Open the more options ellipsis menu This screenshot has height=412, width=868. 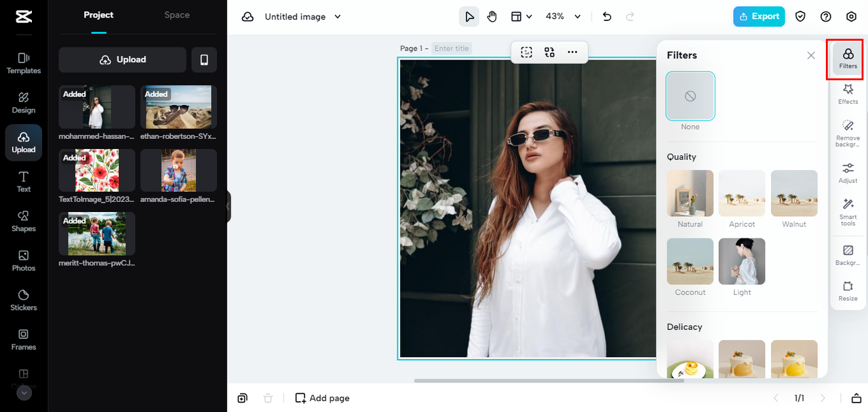[572, 52]
